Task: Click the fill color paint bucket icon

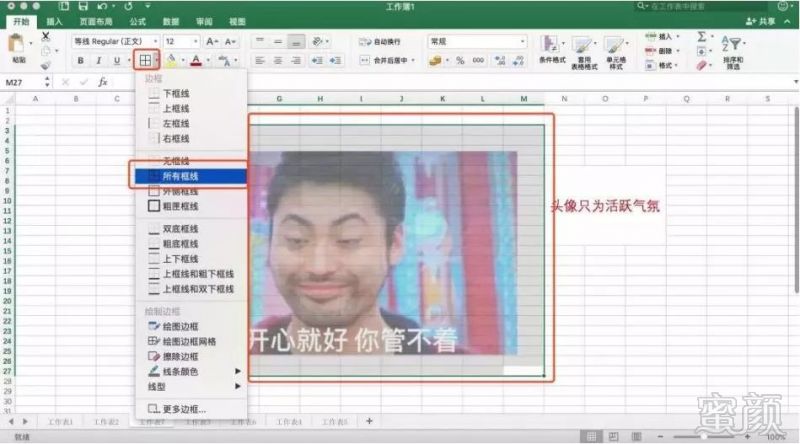Action: 171,60
